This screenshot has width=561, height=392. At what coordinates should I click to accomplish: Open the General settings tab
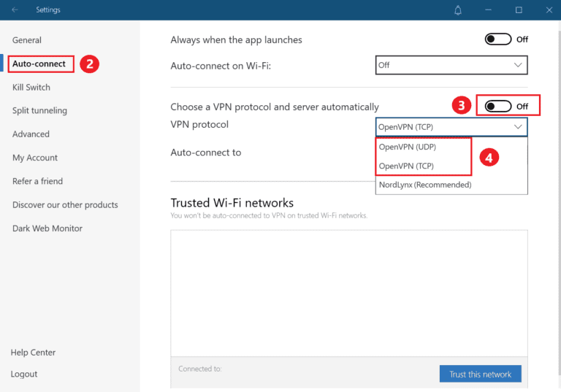[x=27, y=40]
